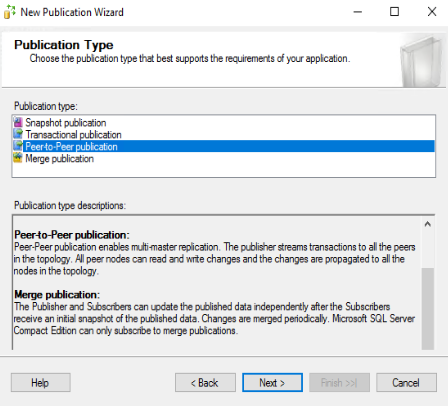Click the Next > button

(272, 382)
